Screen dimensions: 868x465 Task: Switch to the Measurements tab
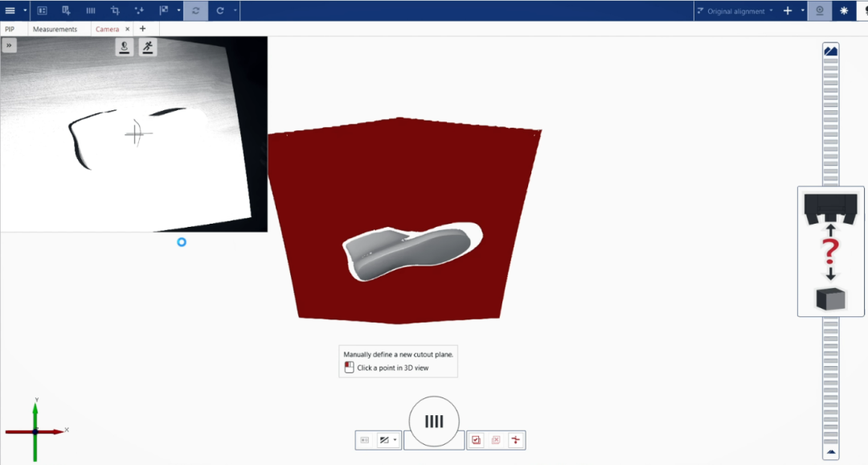click(55, 29)
